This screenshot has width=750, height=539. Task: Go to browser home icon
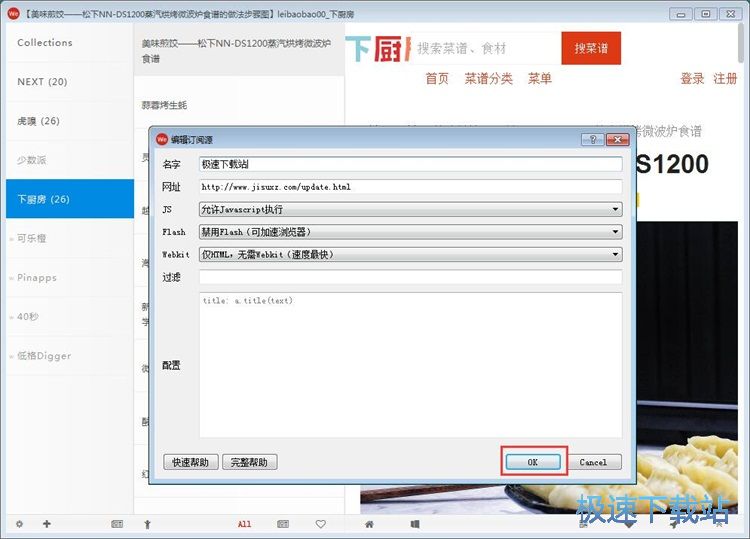369,524
